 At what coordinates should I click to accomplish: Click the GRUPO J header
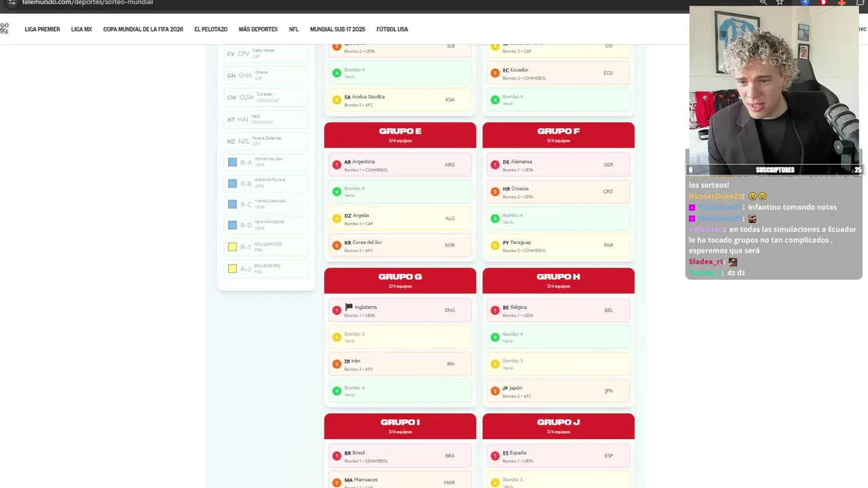(x=558, y=426)
